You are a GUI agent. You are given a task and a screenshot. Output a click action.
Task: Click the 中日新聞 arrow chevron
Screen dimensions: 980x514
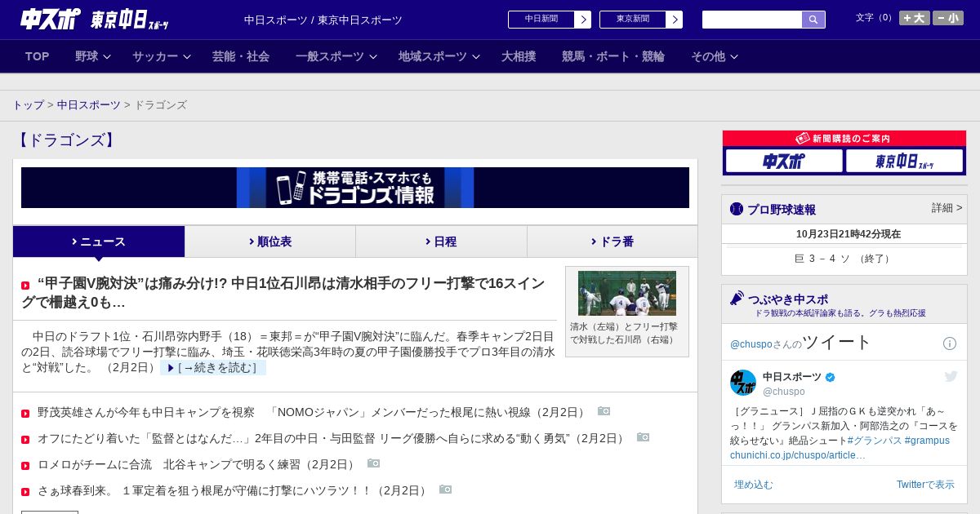583,20
